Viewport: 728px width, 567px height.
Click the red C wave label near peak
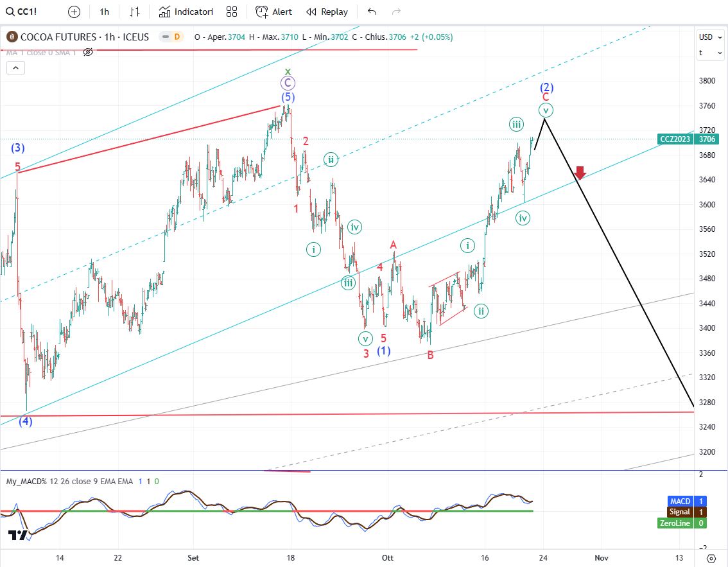(x=546, y=97)
